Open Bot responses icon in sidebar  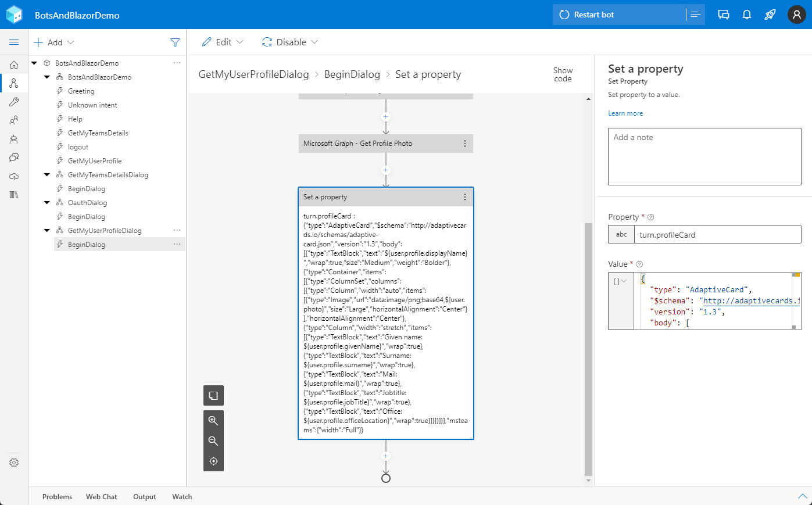pyautogui.click(x=14, y=139)
